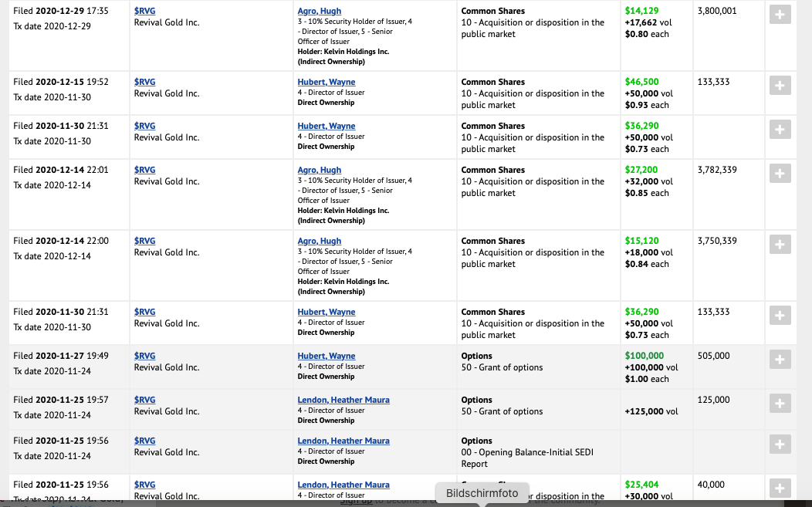Viewport: 812px width, 507px height.
Task: Expand the Opening Balance-Initial SEDI Report row
Action: (x=780, y=444)
